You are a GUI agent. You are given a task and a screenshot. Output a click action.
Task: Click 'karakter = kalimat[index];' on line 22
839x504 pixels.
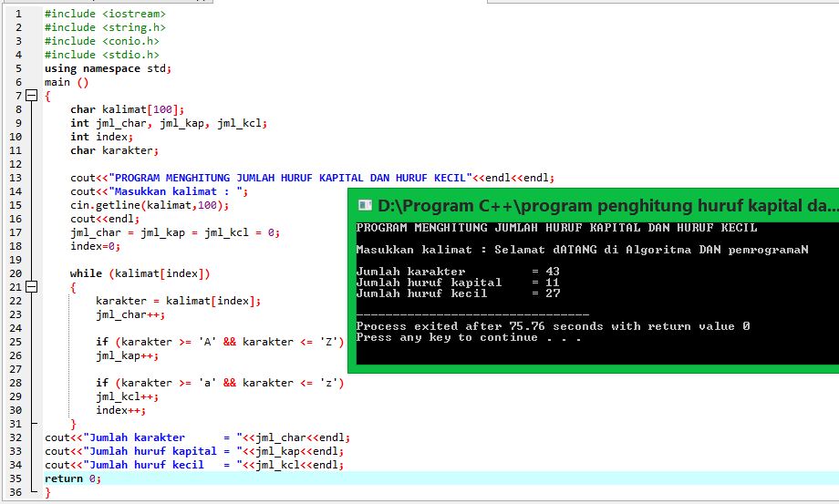(x=179, y=301)
